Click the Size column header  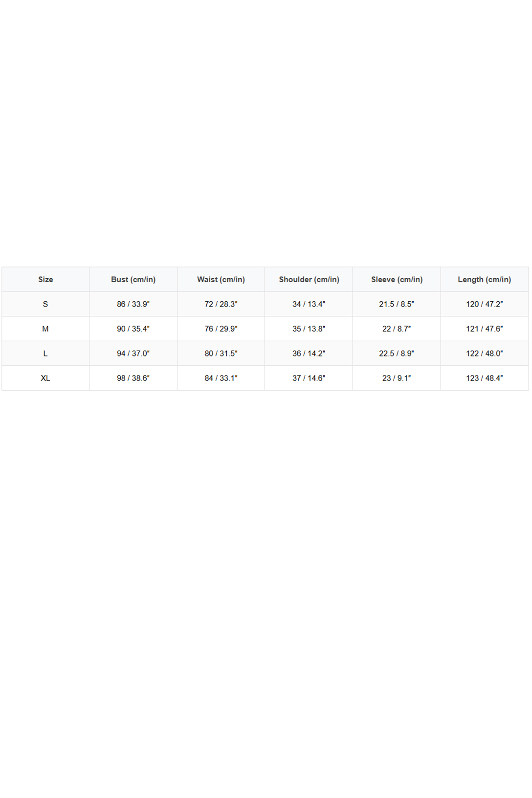pyautogui.click(x=45, y=280)
